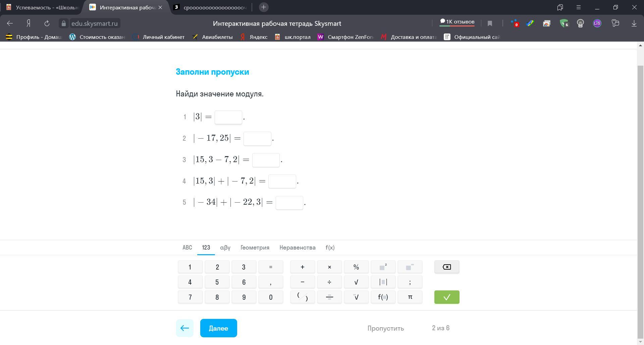This screenshot has height=345, width=644.
Task: Switch to the f(x) keyboard tab
Action: [x=330, y=248]
